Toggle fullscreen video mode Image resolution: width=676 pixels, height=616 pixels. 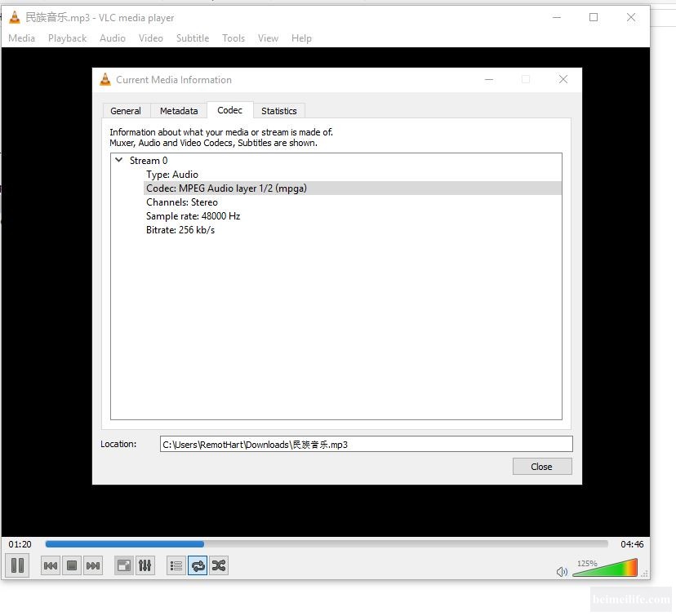click(124, 565)
